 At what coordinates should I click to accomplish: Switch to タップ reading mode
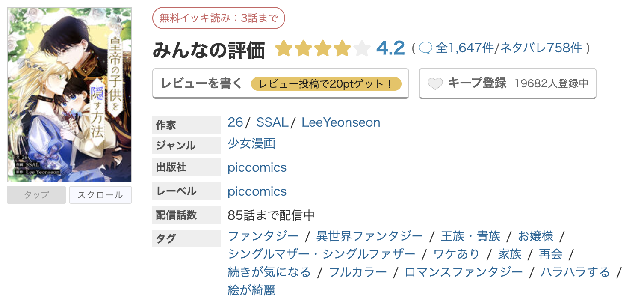36,195
